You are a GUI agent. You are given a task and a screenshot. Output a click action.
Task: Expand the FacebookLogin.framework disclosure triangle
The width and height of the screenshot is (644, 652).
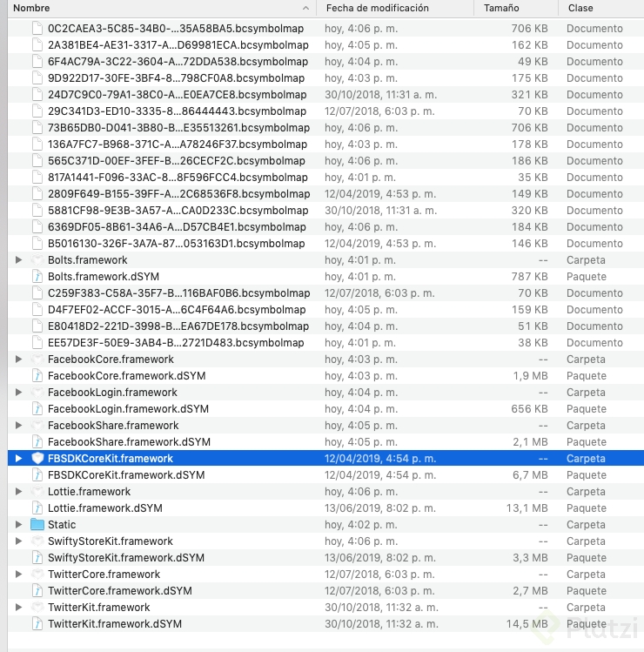click(x=18, y=392)
